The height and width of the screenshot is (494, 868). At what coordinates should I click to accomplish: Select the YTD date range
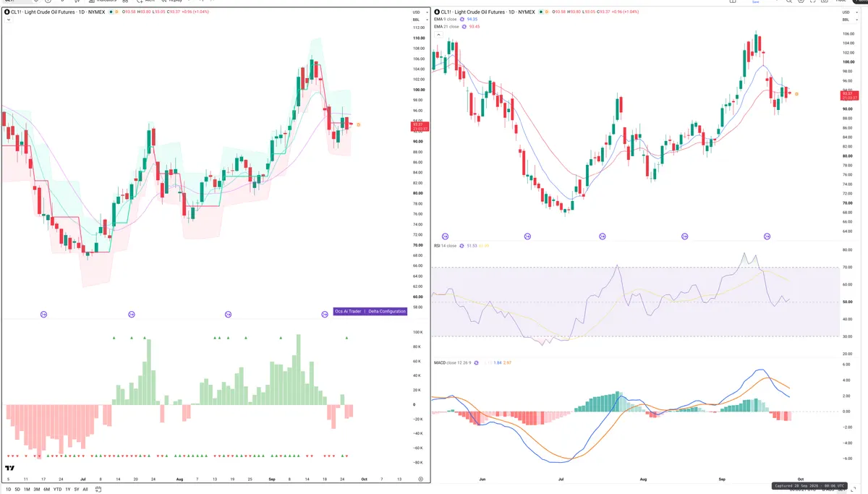pyautogui.click(x=57, y=490)
